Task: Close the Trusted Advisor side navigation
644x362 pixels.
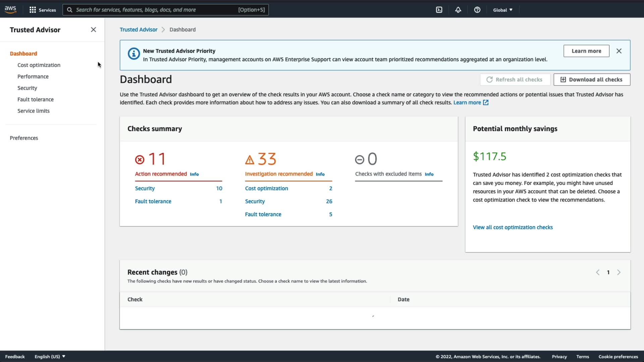Action: (93, 30)
